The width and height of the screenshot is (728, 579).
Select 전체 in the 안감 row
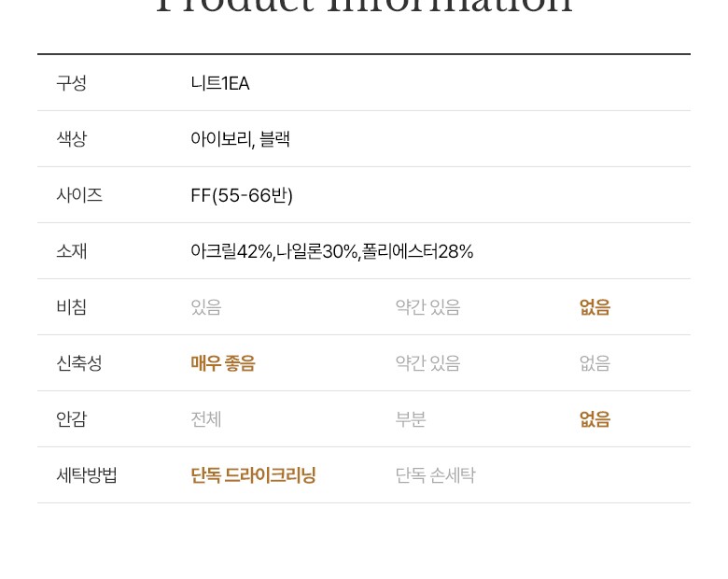point(205,419)
